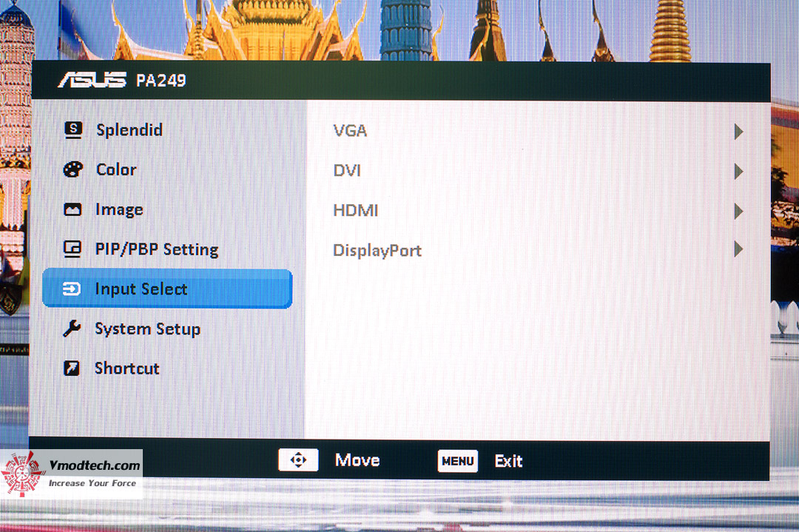The height and width of the screenshot is (532, 799).
Task: Expand the HDMI row arrow
Action: point(738,210)
